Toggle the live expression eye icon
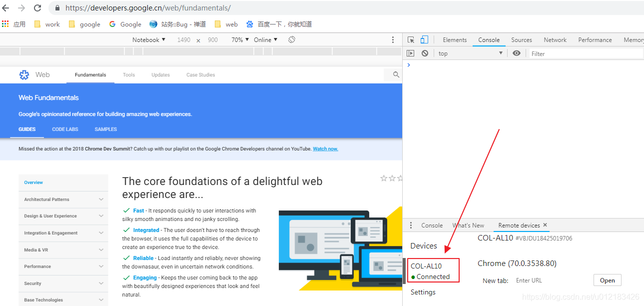 click(x=517, y=53)
